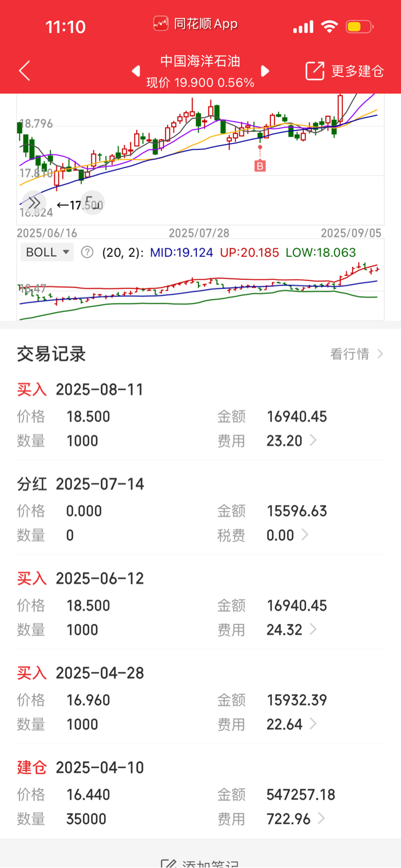Tap the back arrow in the header
Image resolution: width=401 pixels, height=868 pixels.
25,71
